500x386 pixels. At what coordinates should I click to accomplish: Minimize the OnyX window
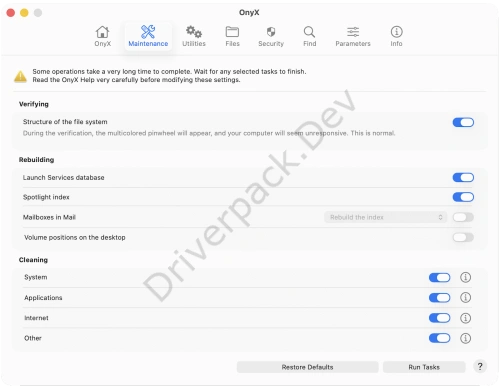pos(24,13)
